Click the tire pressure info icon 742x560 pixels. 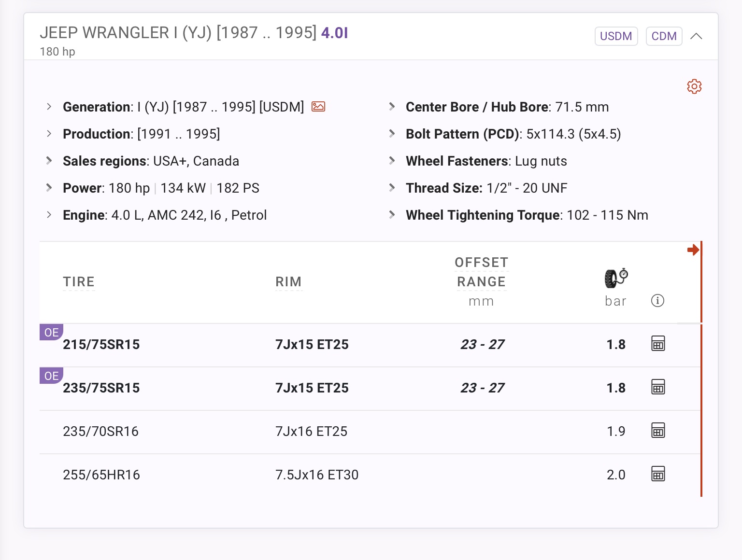(x=657, y=301)
